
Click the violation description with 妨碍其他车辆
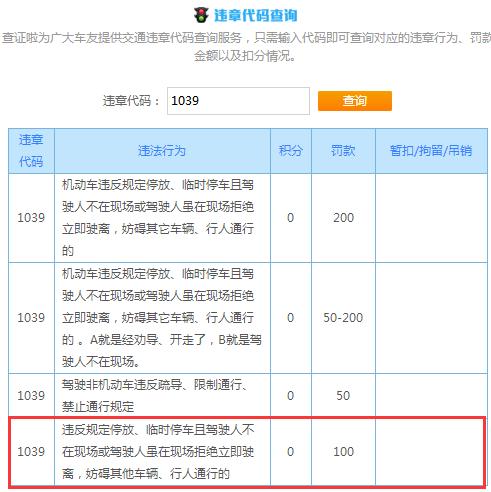pos(158,452)
